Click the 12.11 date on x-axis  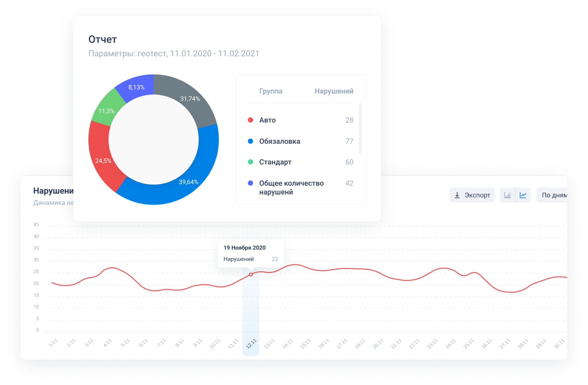(x=251, y=344)
